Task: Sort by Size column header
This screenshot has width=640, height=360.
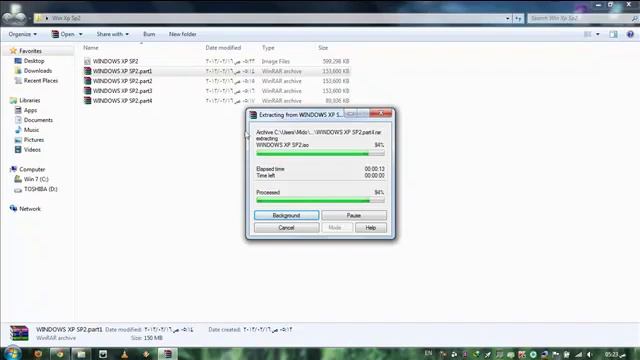Action: pos(323,48)
